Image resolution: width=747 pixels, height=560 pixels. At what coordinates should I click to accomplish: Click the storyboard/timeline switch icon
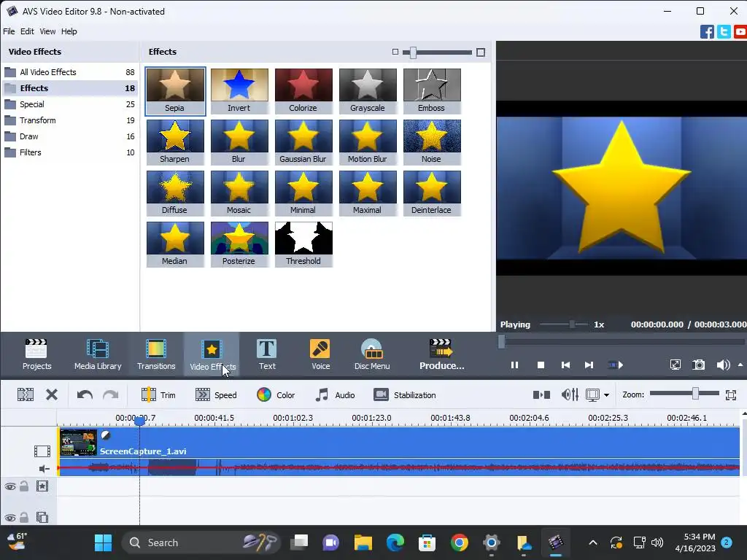[541, 394]
